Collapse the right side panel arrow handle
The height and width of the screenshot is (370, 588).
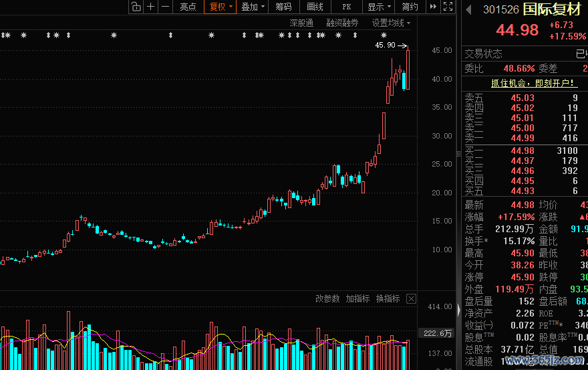click(x=458, y=310)
